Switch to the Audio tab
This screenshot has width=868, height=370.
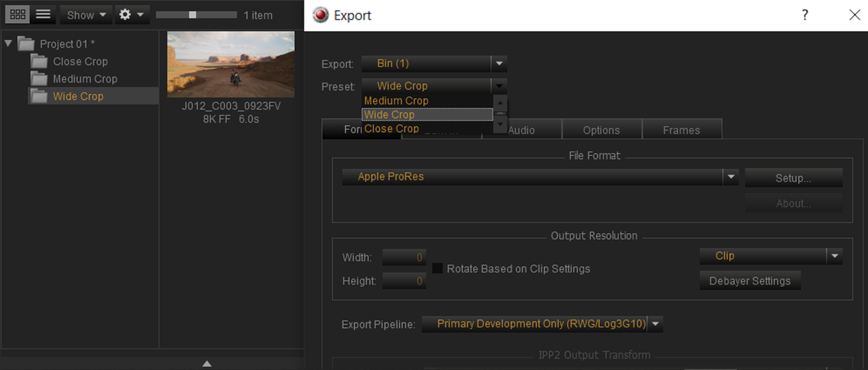521,130
